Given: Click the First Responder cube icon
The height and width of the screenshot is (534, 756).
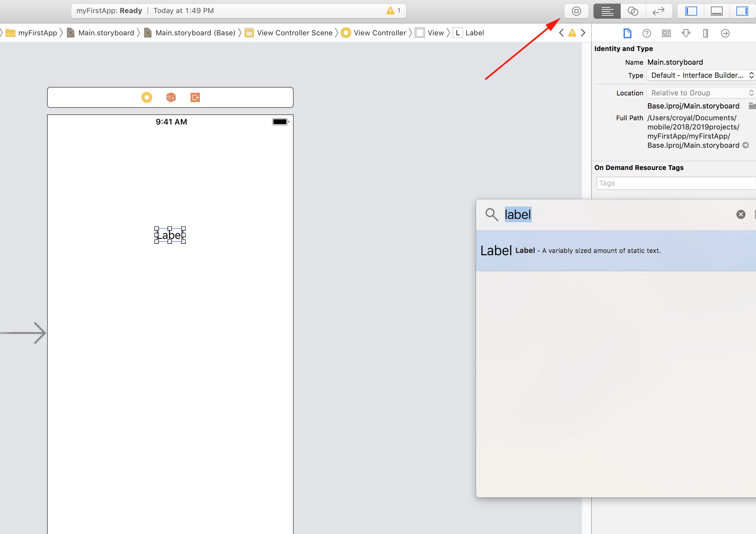Looking at the screenshot, I should pos(171,97).
